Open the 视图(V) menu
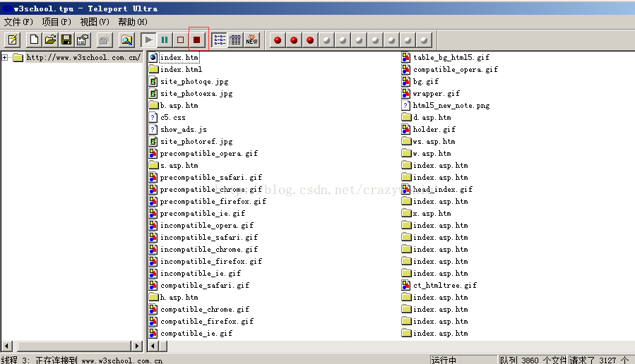This screenshot has height=364, width=635. [x=95, y=22]
